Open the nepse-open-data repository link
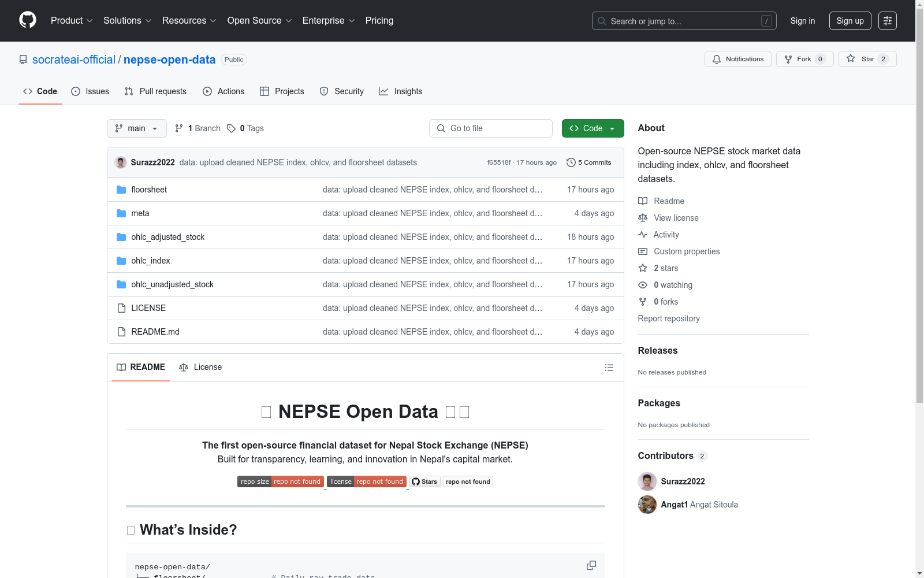This screenshot has height=578, width=924. point(169,60)
